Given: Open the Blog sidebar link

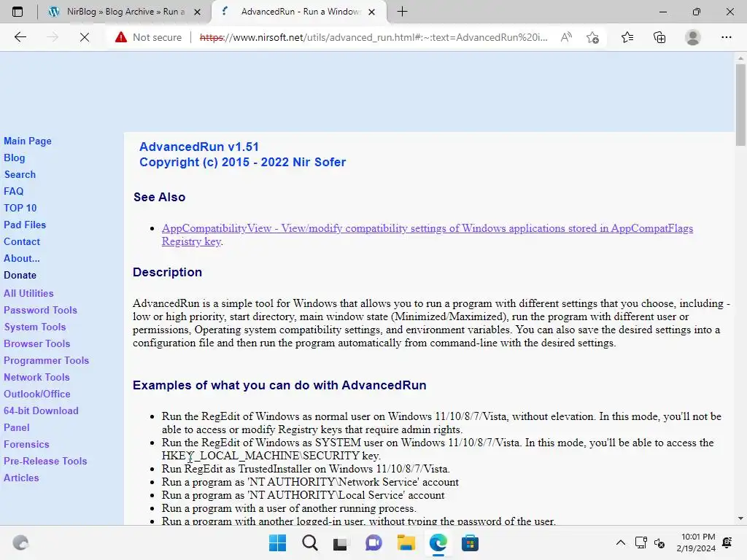Looking at the screenshot, I should point(15,157).
